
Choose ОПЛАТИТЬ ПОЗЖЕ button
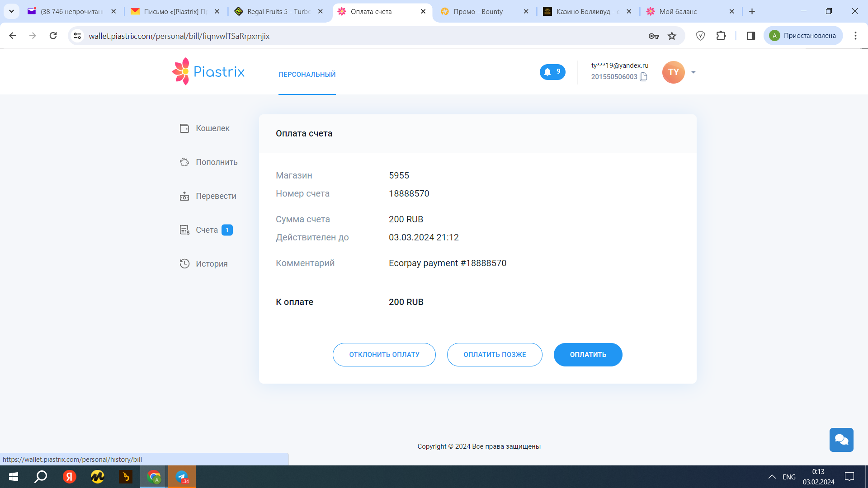[495, 355]
